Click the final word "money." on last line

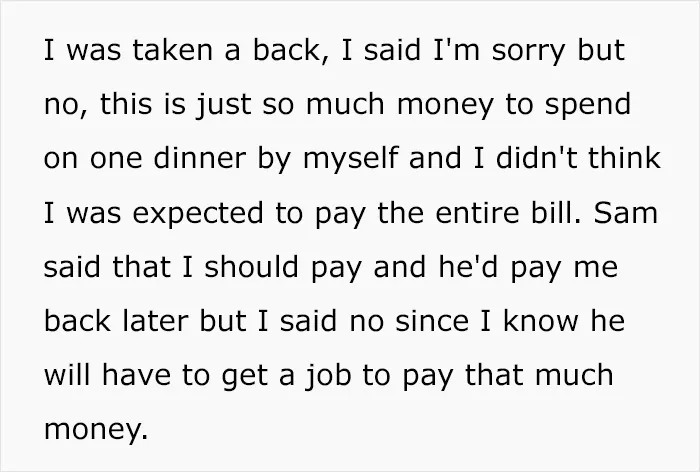(96, 430)
